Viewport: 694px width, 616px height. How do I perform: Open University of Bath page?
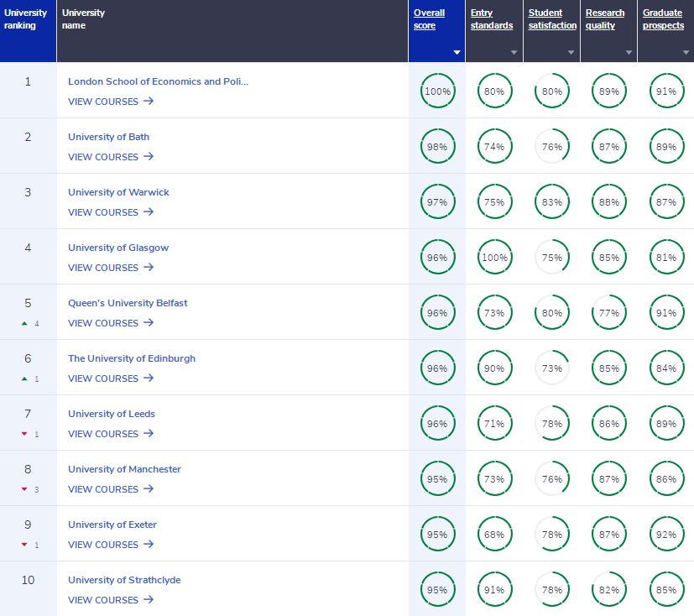[x=108, y=137]
